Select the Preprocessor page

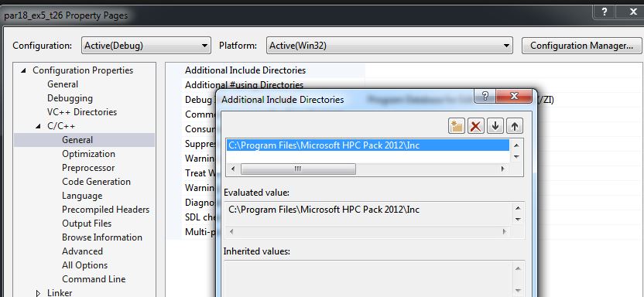tap(88, 168)
